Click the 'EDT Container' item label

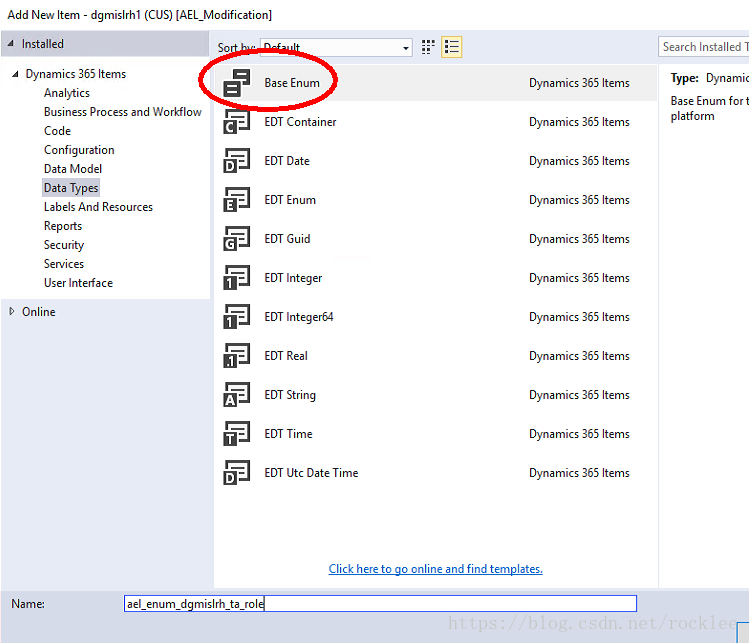coord(300,122)
